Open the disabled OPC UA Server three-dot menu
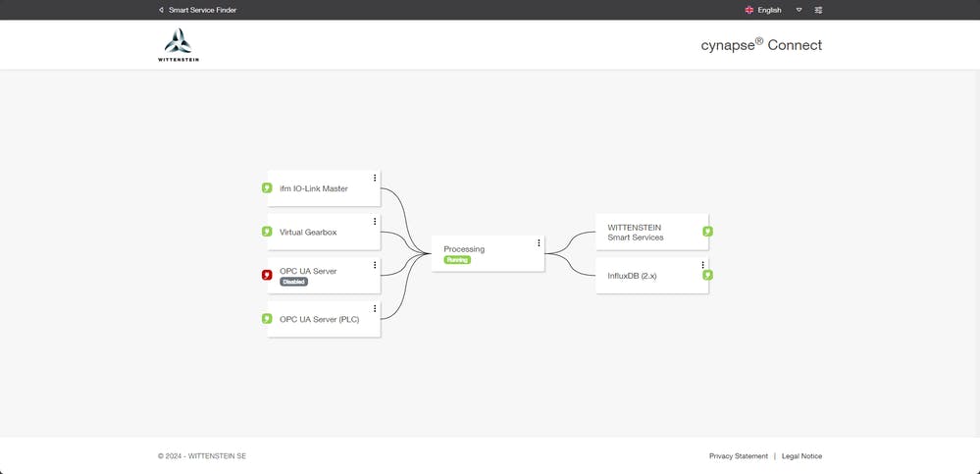This screenshot has height=474, width=980. (x=375, y=265)
